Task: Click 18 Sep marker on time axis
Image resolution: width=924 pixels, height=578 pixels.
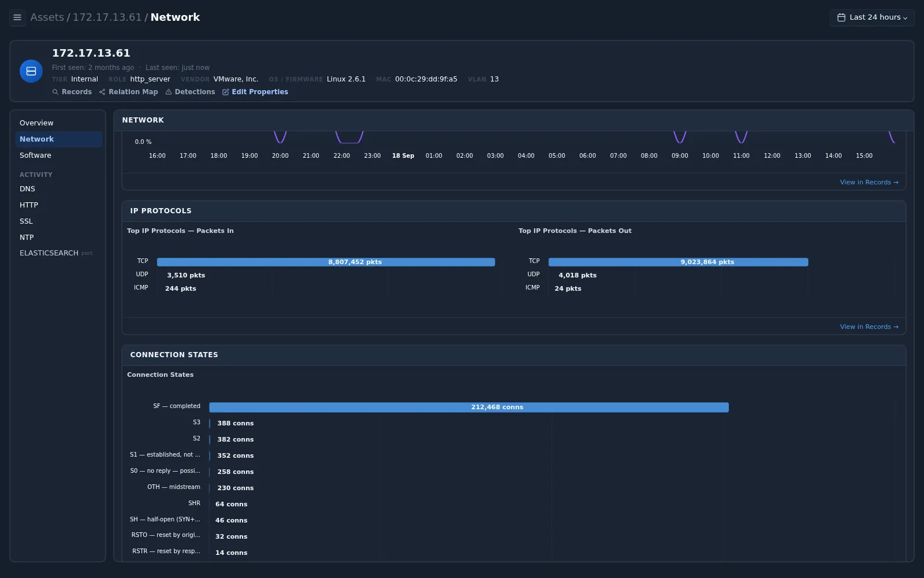Action: 403,156
